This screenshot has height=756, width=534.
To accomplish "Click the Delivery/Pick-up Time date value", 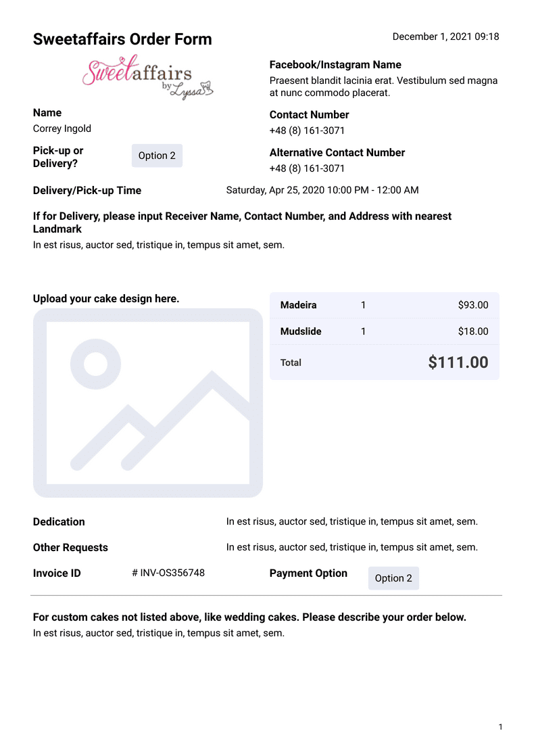I will pyautogui.click(x=322, y=190).
